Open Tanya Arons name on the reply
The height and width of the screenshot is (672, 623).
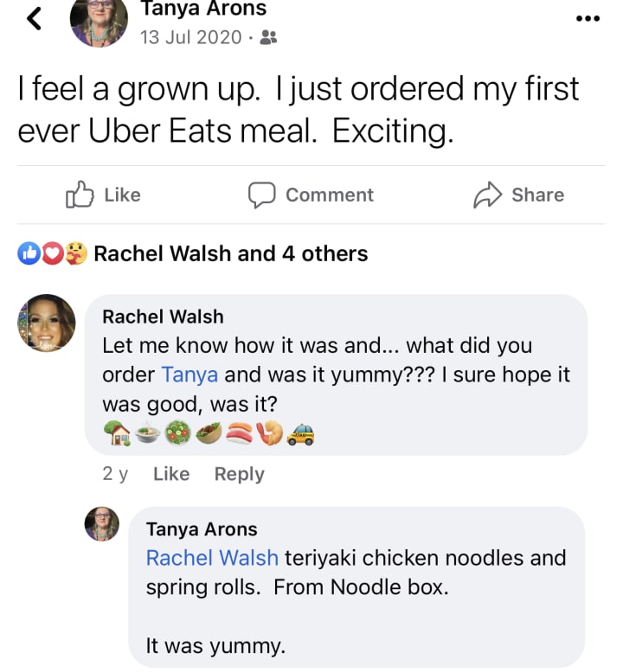202,529
